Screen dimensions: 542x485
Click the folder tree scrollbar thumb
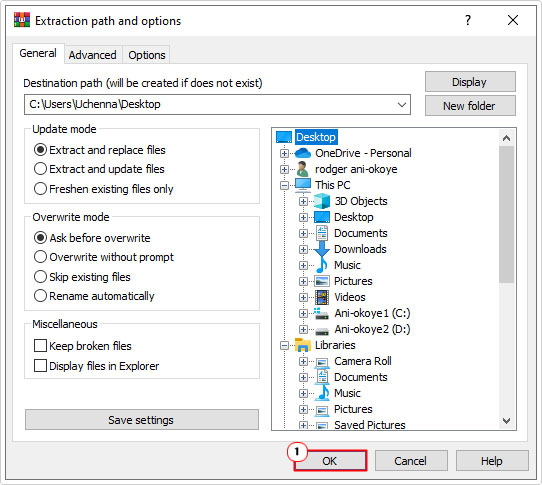506,214
